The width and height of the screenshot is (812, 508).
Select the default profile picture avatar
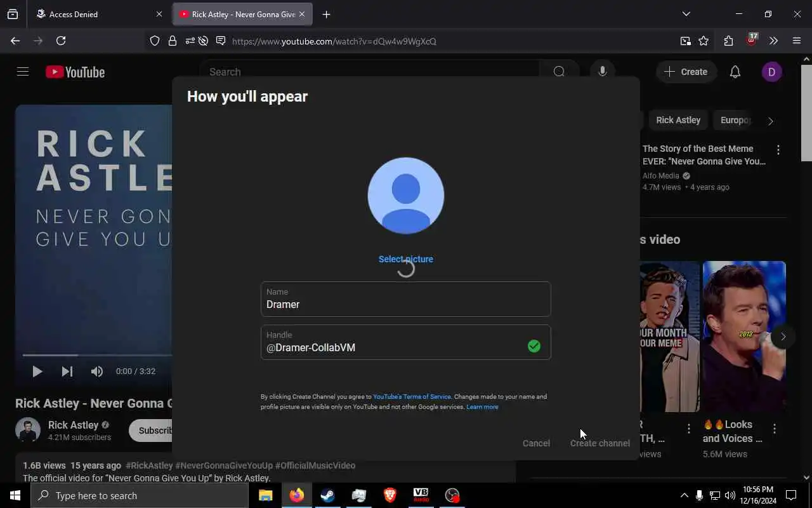[x=406, y=196]
